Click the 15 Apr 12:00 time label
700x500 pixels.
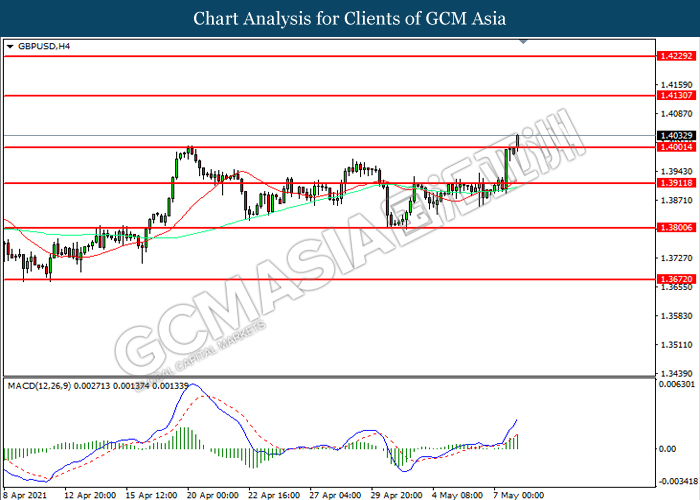coord(151,495)
